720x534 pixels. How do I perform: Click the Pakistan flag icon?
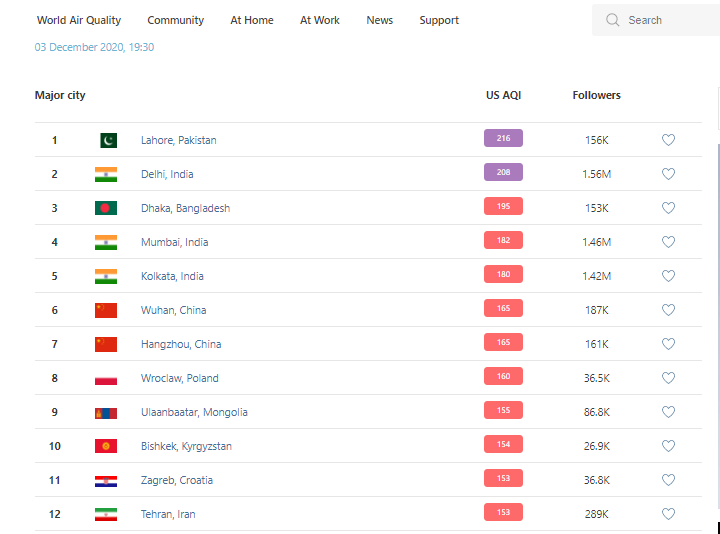[107, 140]
